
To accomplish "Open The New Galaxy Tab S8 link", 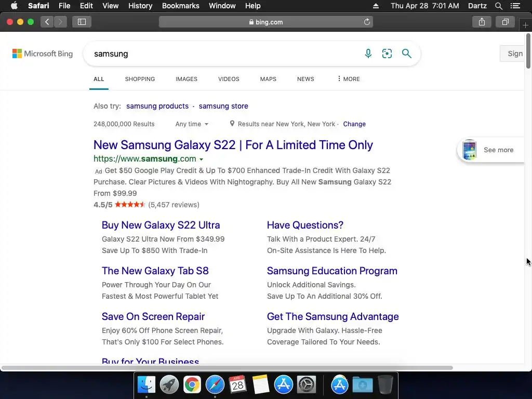I will [155, 271].
